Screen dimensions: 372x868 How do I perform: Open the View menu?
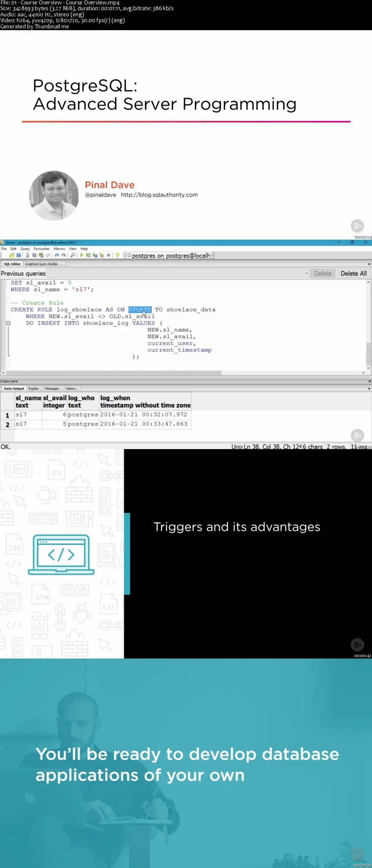click(73, 249)
